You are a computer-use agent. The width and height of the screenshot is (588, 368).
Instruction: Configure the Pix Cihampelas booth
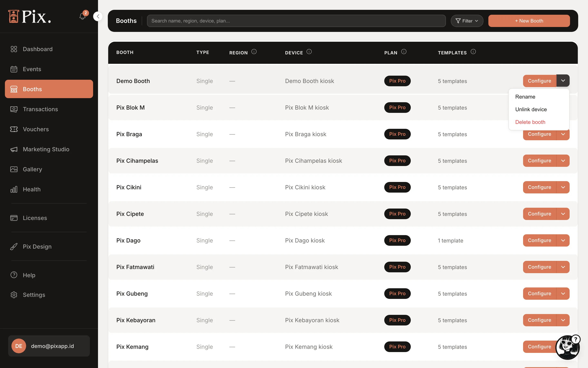(x=539, y=161)
